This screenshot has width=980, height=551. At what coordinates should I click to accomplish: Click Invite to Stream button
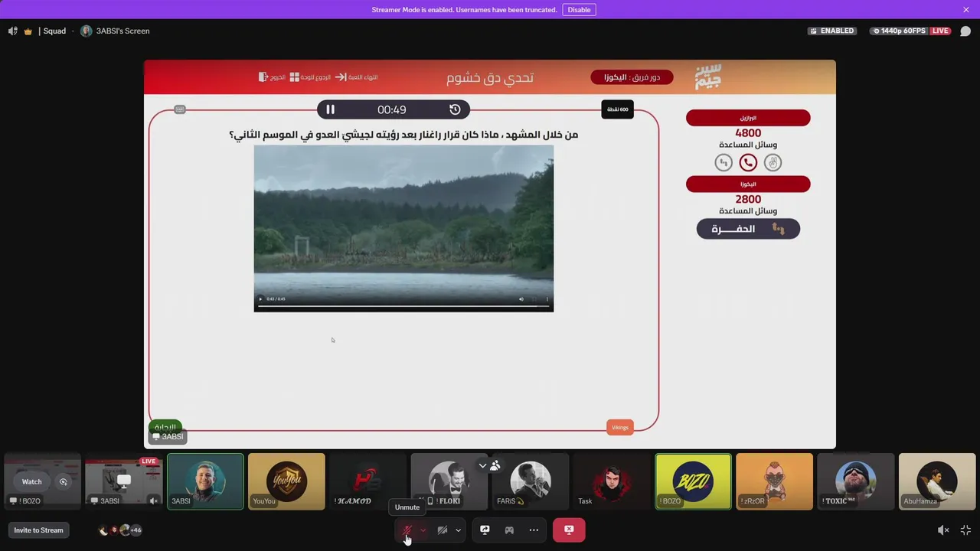(x=38, y=530)
